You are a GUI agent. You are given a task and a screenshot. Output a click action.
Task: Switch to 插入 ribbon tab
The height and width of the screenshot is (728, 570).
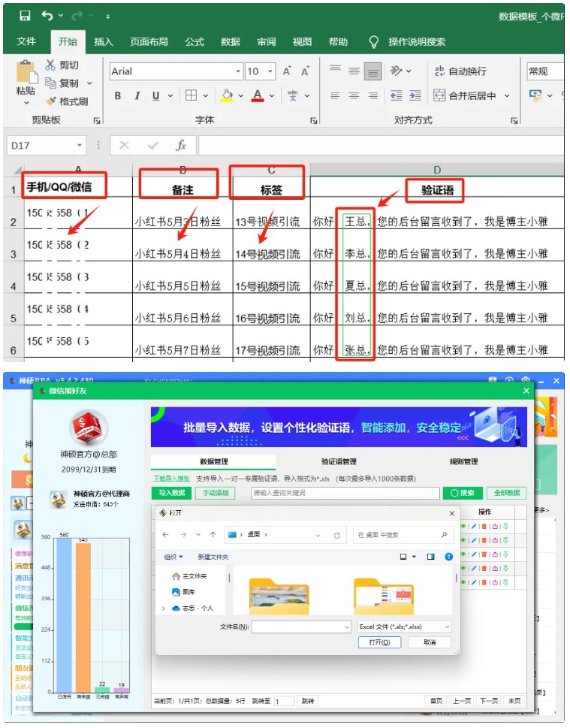104,42
